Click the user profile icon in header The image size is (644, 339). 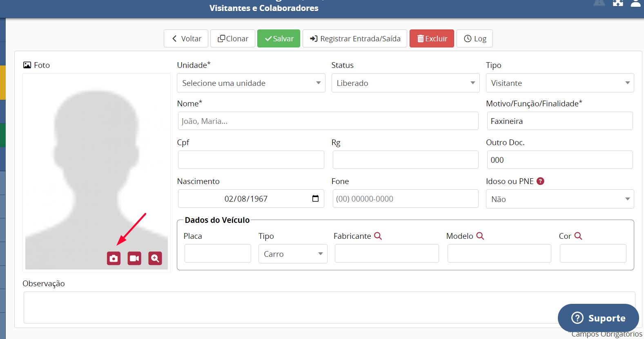click(635, 3)
